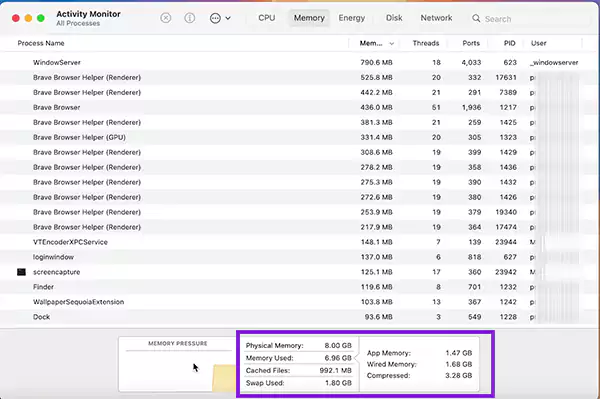The width and height of the screenshot is (600, 399).
Task: Switch to the Network tab
Action: [x=436, y=18]
